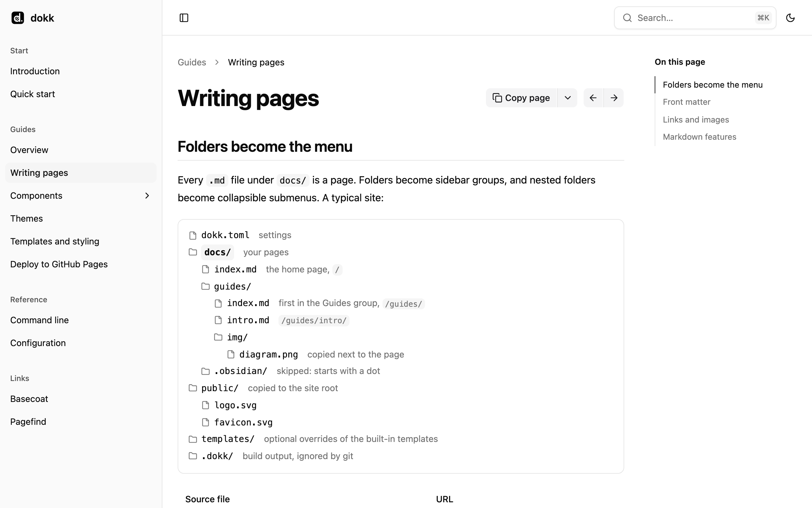
Task: Switch to dark mode with moon icon
Action: click(790, 18)
